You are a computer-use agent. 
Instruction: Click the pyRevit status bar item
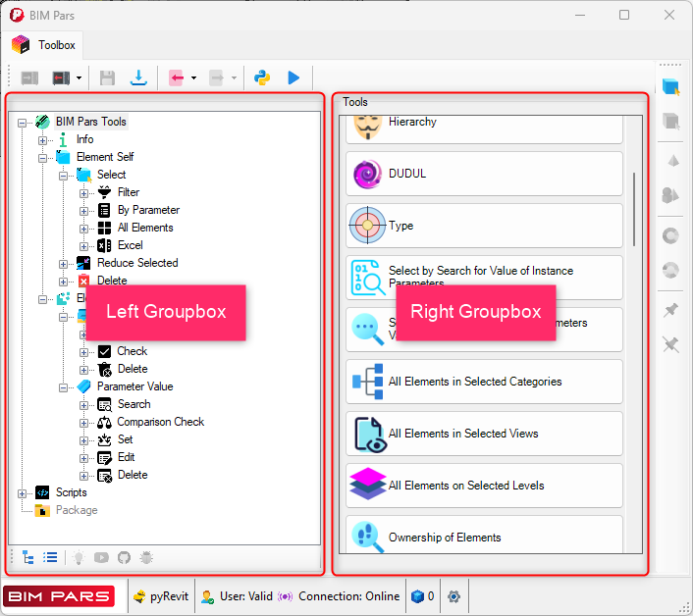(161, 596)
